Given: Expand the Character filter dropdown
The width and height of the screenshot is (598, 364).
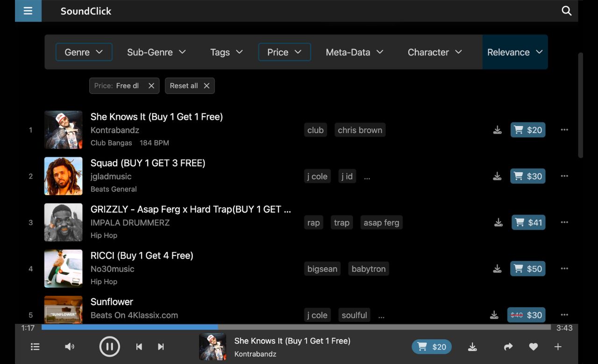Looking at the screenshot, I should click(435, 52).
